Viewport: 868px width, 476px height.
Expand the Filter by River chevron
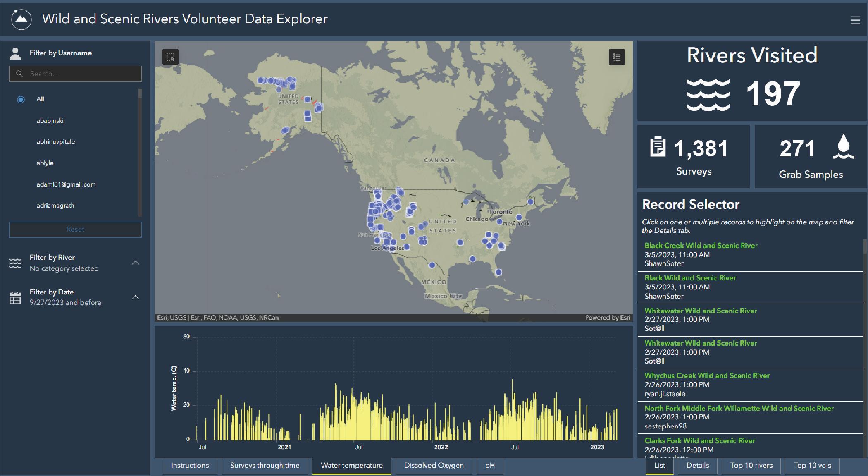point(136,263)
